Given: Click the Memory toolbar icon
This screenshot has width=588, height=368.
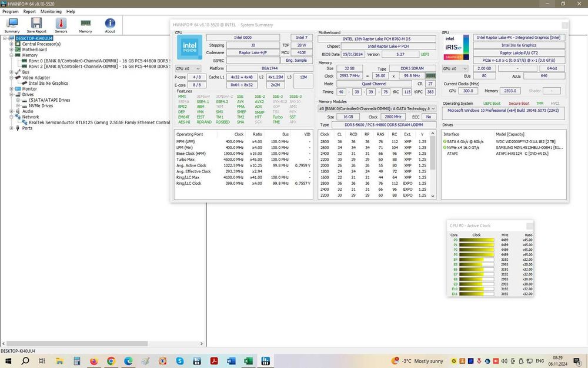Looking at the screenshot, I should point(85,24).
